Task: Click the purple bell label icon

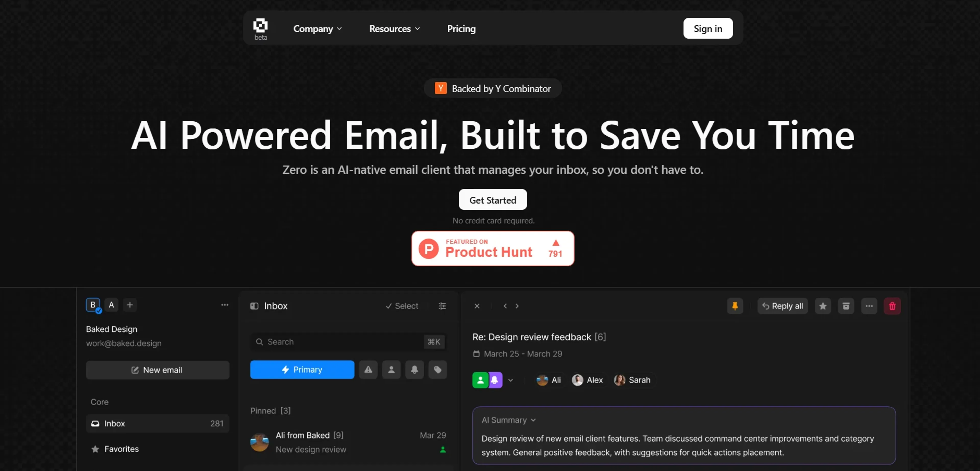Action: tap(495, 380)
